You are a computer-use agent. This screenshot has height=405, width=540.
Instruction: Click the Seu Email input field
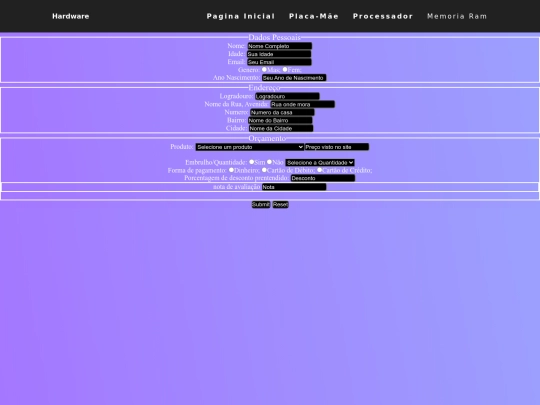click(x=279, y=62)
